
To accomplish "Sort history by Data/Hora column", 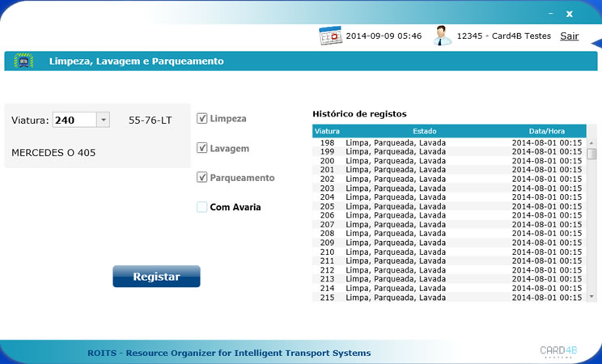I will pyautogui.click(x=546, y=131).
